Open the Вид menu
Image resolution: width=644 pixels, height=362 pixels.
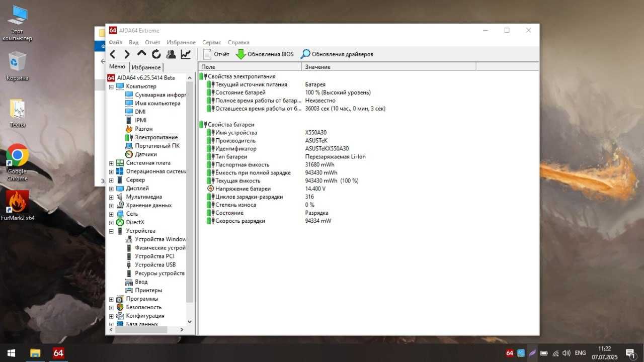tap(133, 43)
